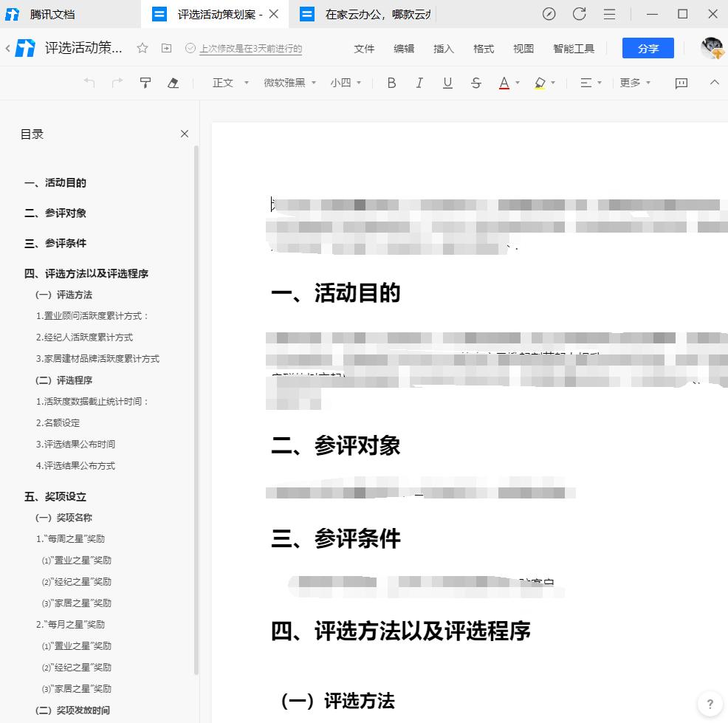Viewport: 728px width, 723px height.
Task: Click the strikethrough formatting icon
Action: click(x=475, y=83)
